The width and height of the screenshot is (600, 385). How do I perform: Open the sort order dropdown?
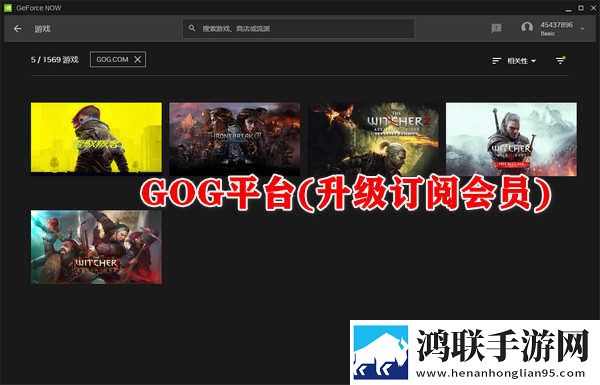click(522, 60)
